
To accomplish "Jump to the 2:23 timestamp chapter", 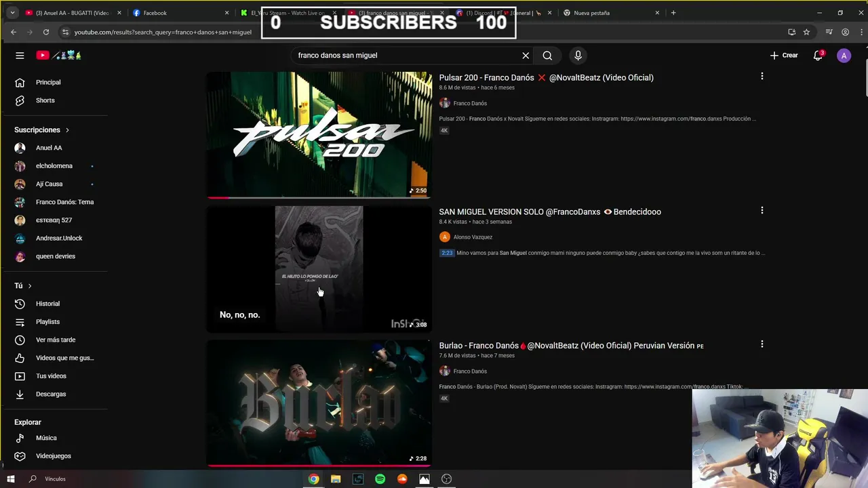I will [447, 253].
